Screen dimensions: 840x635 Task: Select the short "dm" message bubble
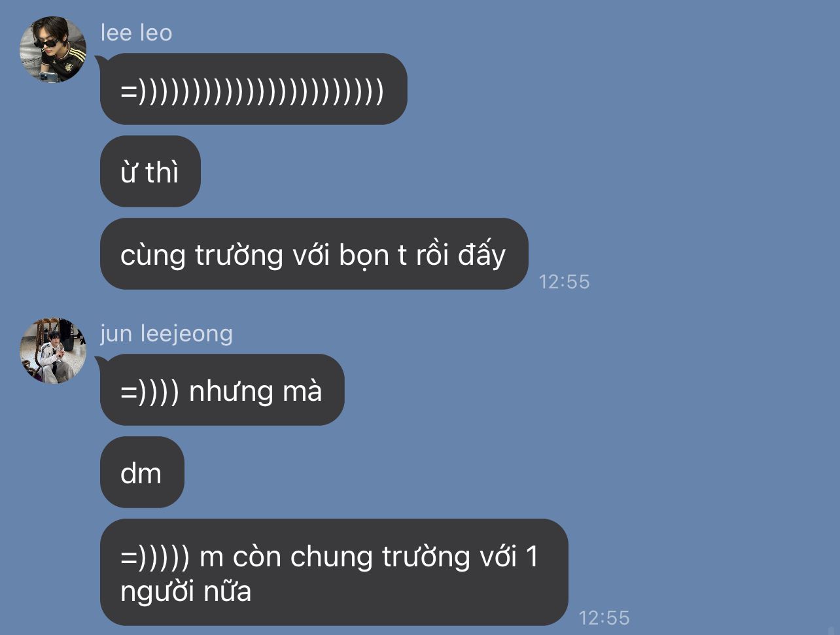tap(142, 472)
